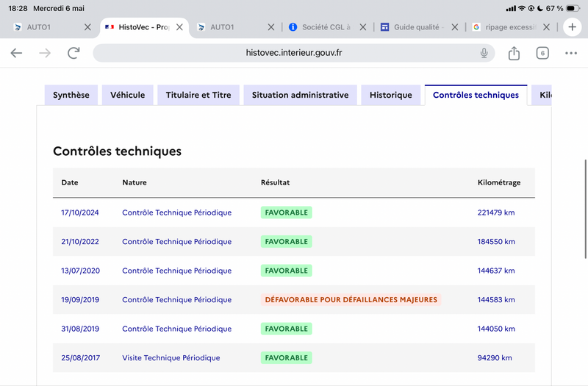The image size is (588, 386).
Task: Select the Historique tab
Action: (x=391, y=95)
